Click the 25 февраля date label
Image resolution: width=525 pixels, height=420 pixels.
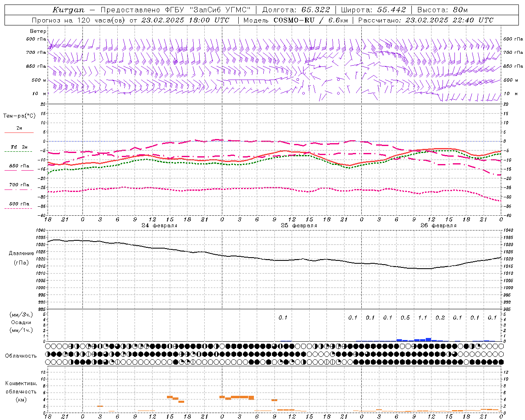(x=299, y=226)
